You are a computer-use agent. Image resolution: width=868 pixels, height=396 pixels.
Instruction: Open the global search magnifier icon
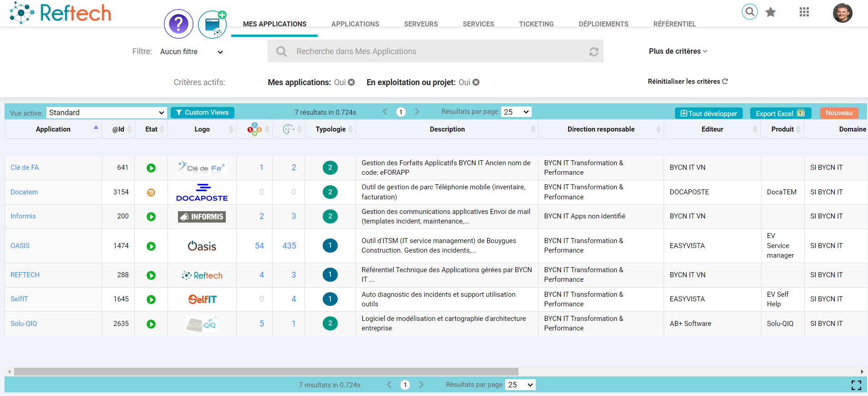point(750,11)
